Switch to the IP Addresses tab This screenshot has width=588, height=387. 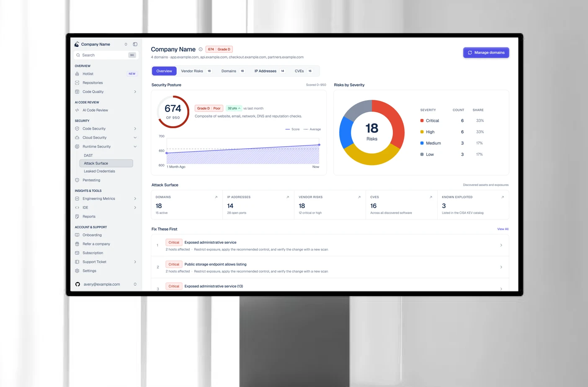[x=270, y=71]
